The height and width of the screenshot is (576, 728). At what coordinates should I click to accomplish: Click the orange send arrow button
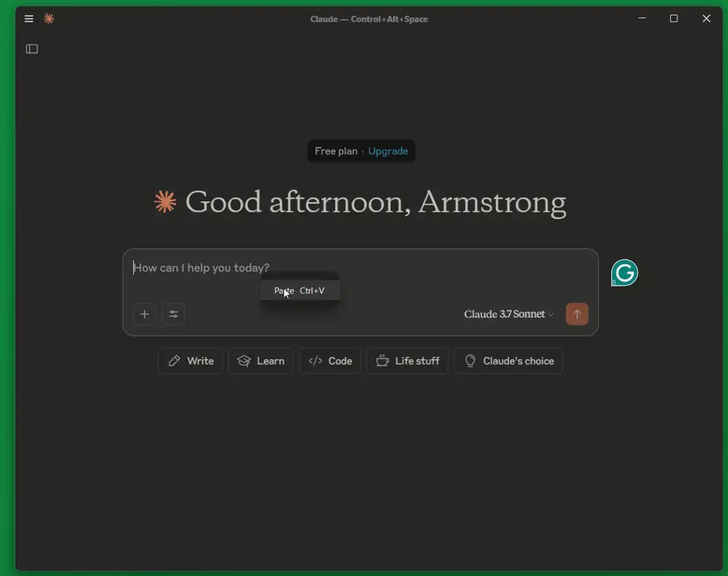[577, 314]
